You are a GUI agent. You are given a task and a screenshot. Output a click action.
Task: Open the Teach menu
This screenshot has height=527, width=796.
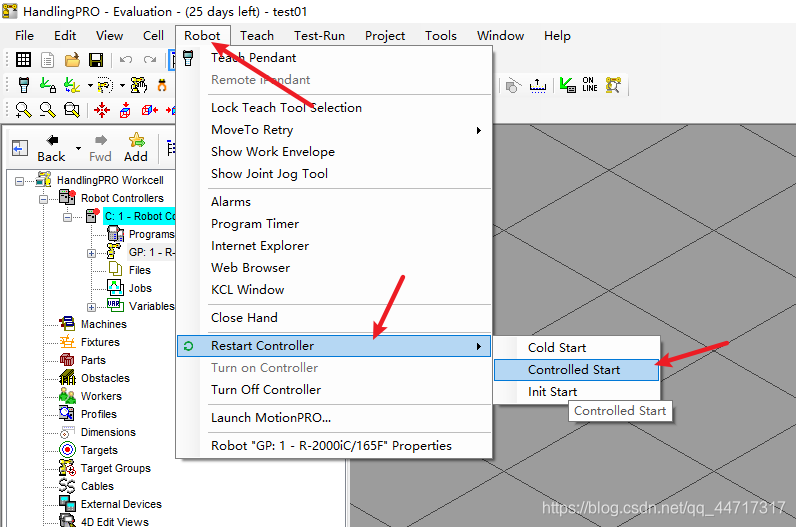[257, 36]
